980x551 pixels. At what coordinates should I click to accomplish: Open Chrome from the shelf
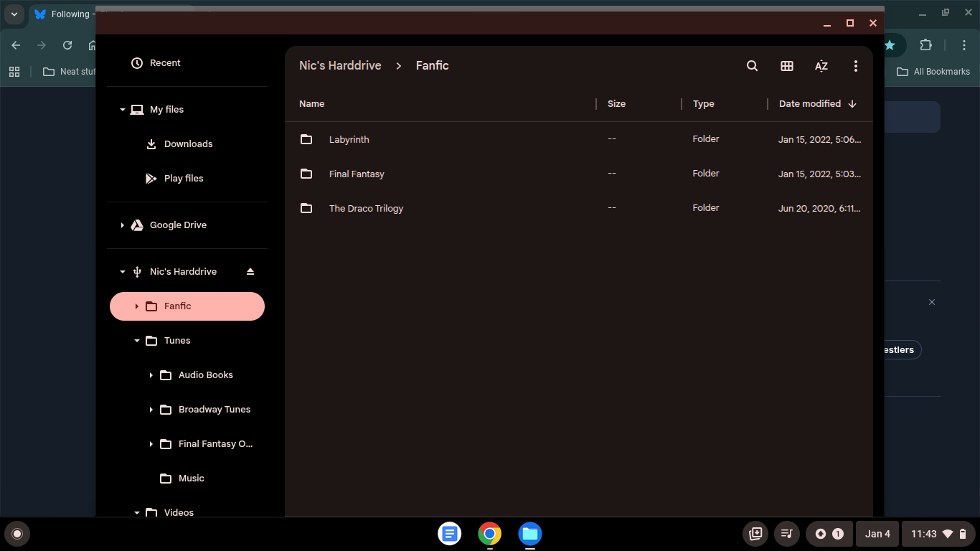coord(490,534)
